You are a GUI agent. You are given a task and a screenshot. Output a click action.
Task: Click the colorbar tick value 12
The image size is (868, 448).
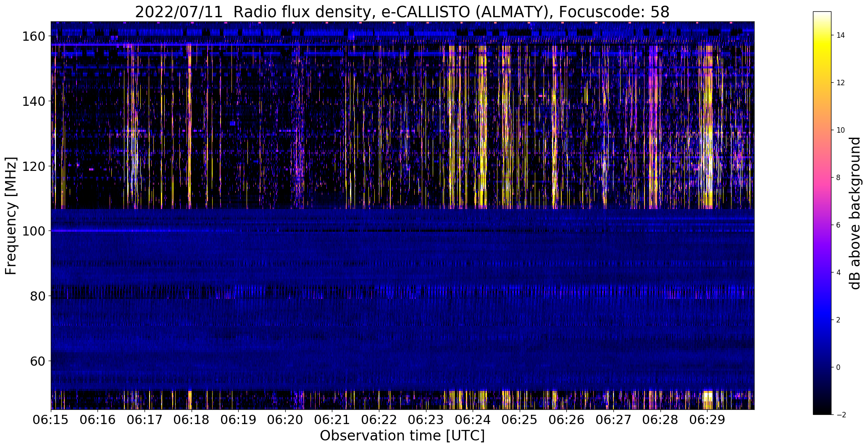click(x=841, y=83)
